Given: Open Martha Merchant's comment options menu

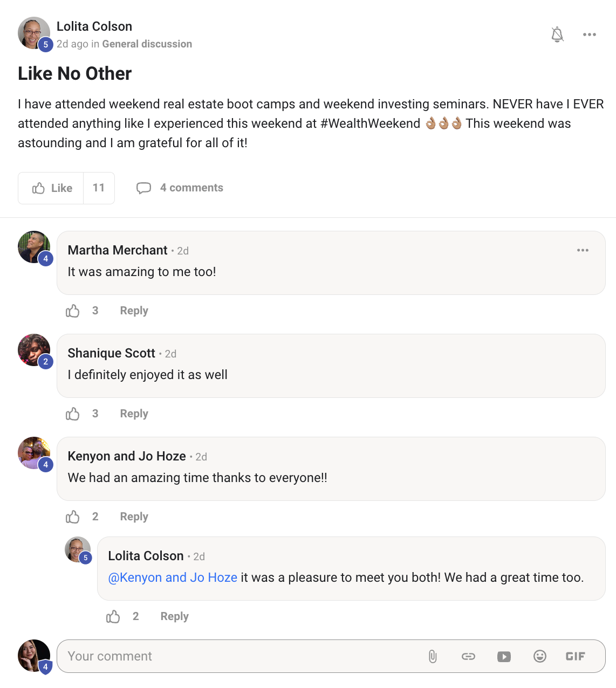Looking at the screenshot, I should 583,250.
